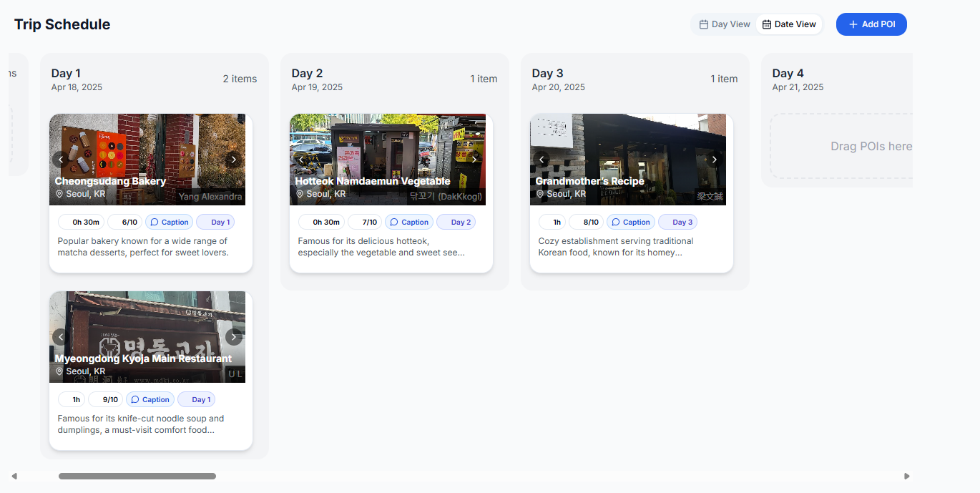This screenshot has width=980, height=493.
Task: Show next photo on Hotteok Namdaemun card
Action: coord(474,160)
